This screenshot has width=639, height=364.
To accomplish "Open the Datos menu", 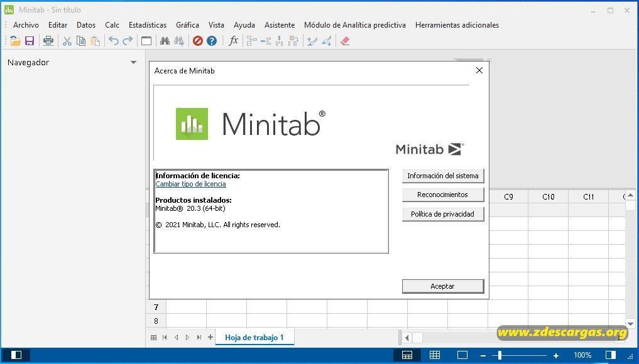I will click(x=86, y=25).
